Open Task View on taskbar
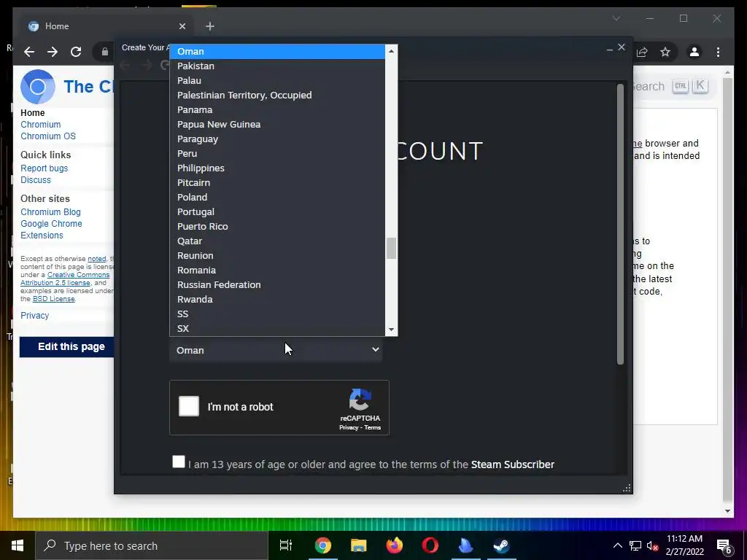 click(286, 545)
